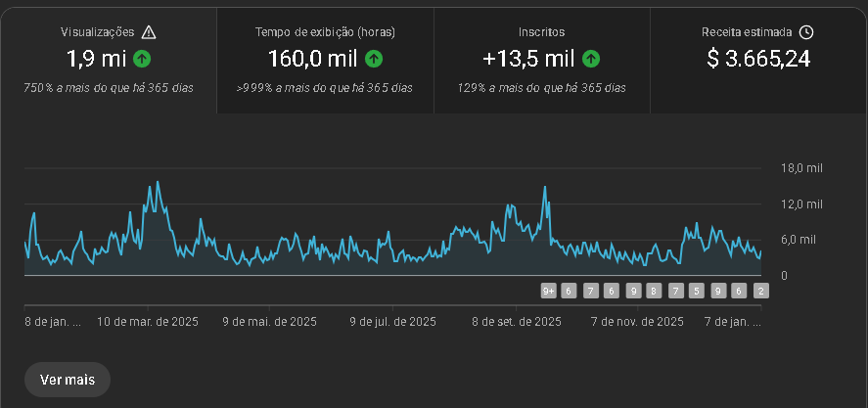The image size is (868, 408).
Task: Switch to the Visualizações metric tab
Action: tap(109, 57)
